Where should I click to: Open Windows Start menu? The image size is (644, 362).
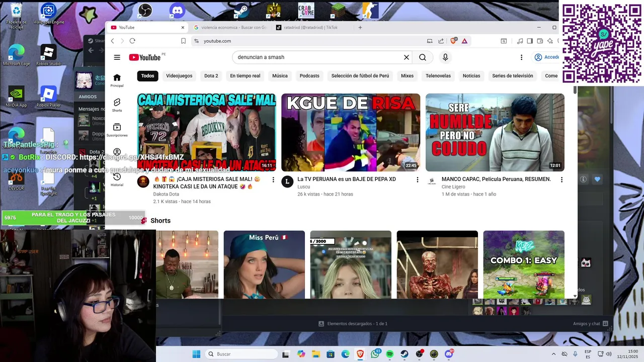(x=196, y=354)
